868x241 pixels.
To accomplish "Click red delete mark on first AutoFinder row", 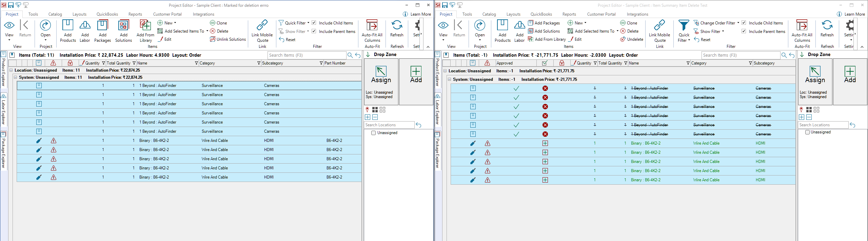I will [545, 88].
